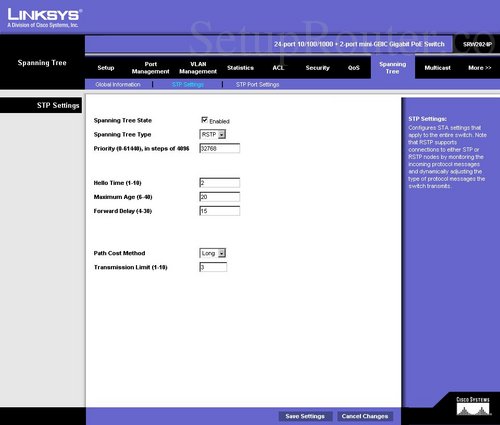500x425 pixels.
Task: Click the Hello Time input field
Action: pos(219,183)
